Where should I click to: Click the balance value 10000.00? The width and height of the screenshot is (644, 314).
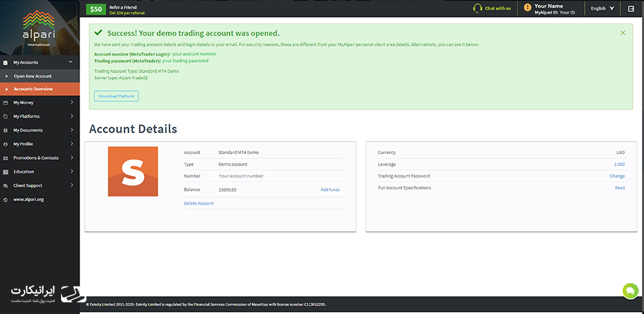228,189
